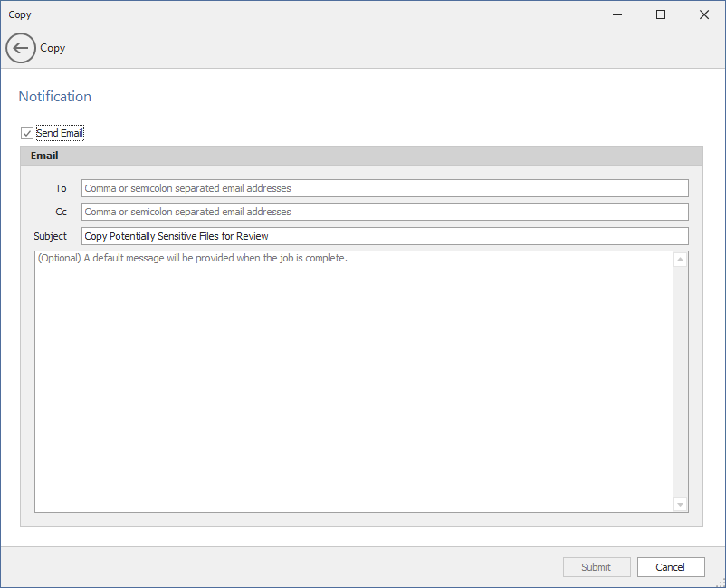This screenshot has height=588, width=726.
Task: Maximize the Copy window
Action: [x=661, y=14]
